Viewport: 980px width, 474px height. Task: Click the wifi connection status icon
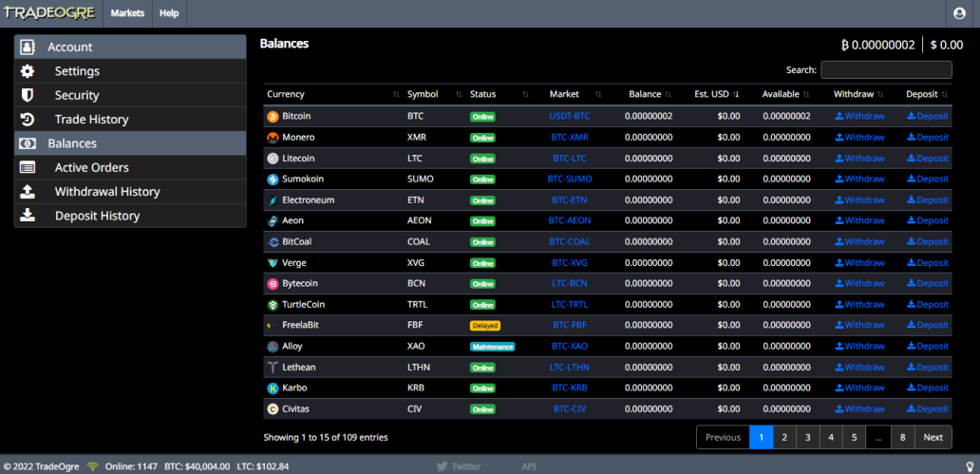pos(92,466)
